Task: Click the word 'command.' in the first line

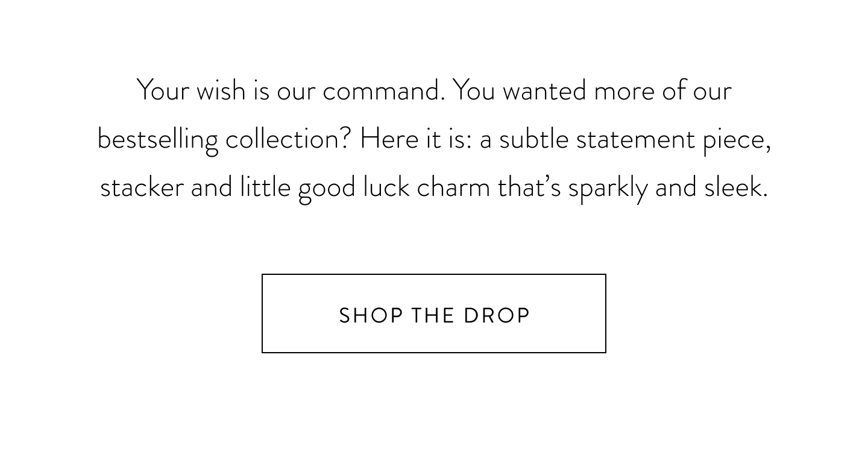Action: (x=383, y=91)
